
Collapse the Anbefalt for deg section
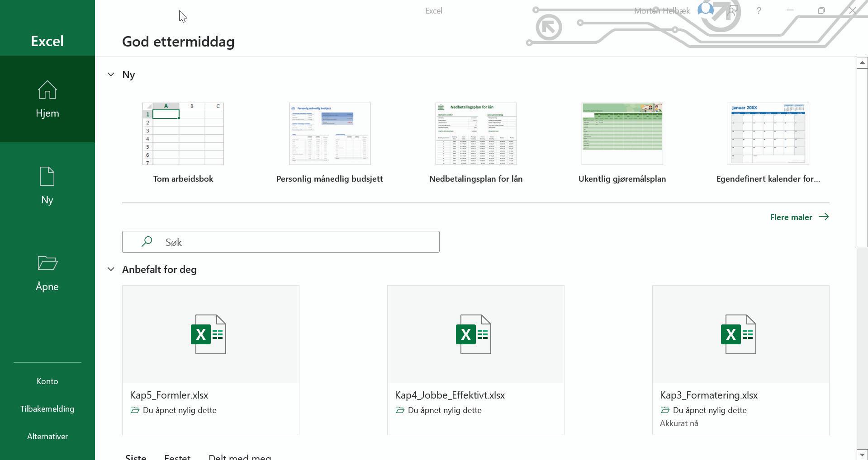pyautogui.click(x=111, y=269)
